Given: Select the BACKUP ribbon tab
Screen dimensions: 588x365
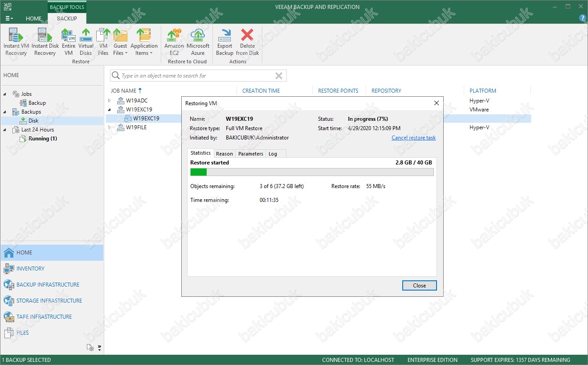Looking at the screenshot, I should pos(67,18).
